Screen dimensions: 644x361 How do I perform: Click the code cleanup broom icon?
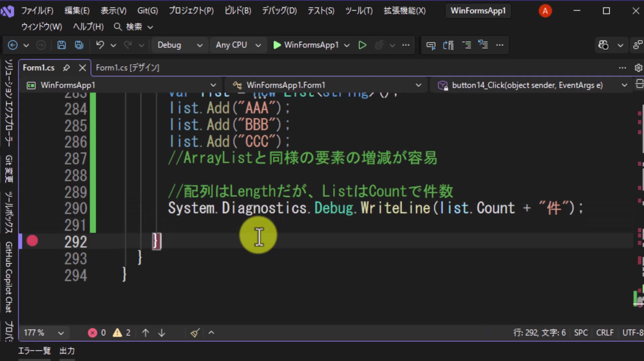tap(195, 333)
